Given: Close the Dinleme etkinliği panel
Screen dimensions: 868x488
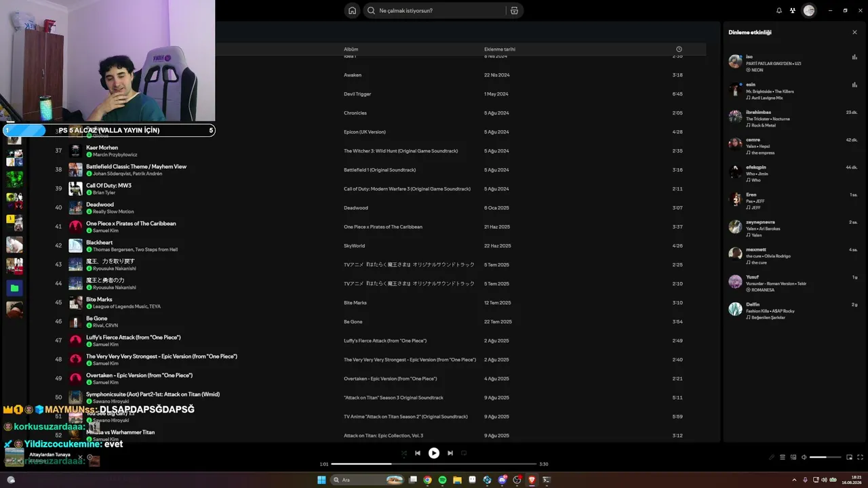Looking at the screenshot, I should [854, 33].
